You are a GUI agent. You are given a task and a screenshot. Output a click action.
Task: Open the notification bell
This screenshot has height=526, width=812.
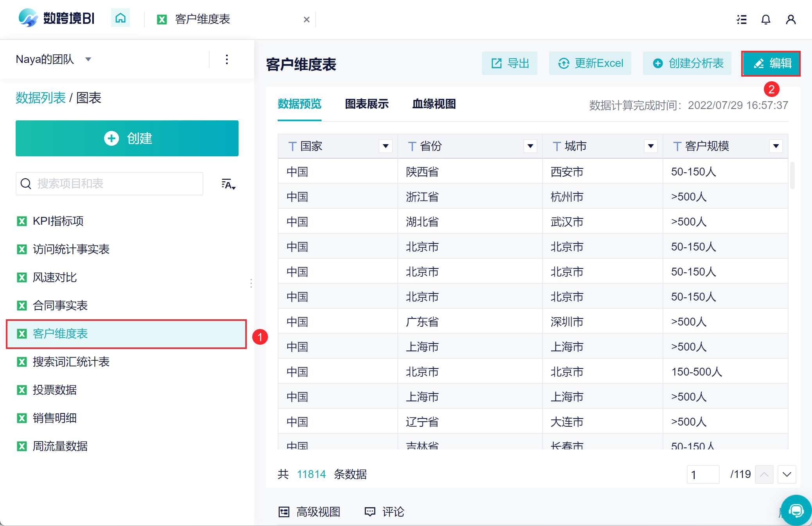(x=766, y=19)
